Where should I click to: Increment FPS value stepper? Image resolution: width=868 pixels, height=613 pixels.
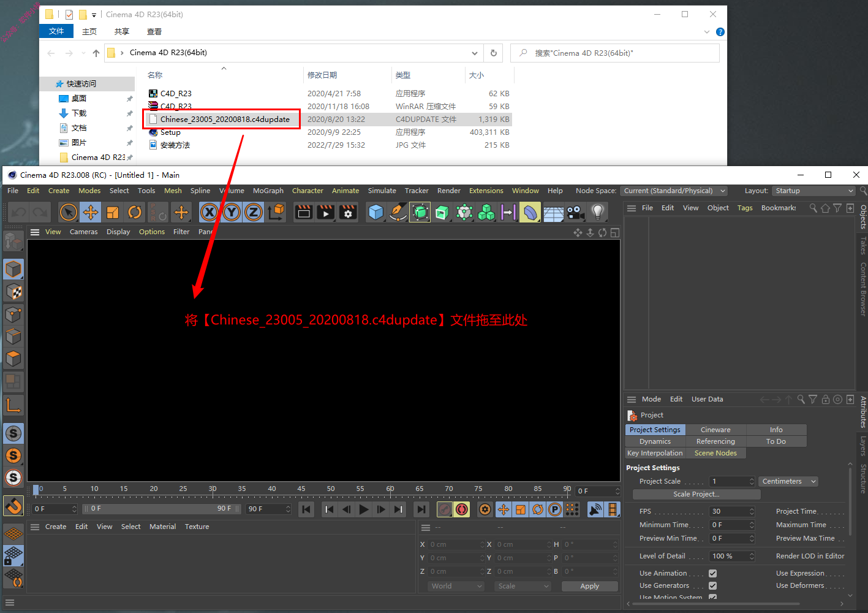[752, 509]
